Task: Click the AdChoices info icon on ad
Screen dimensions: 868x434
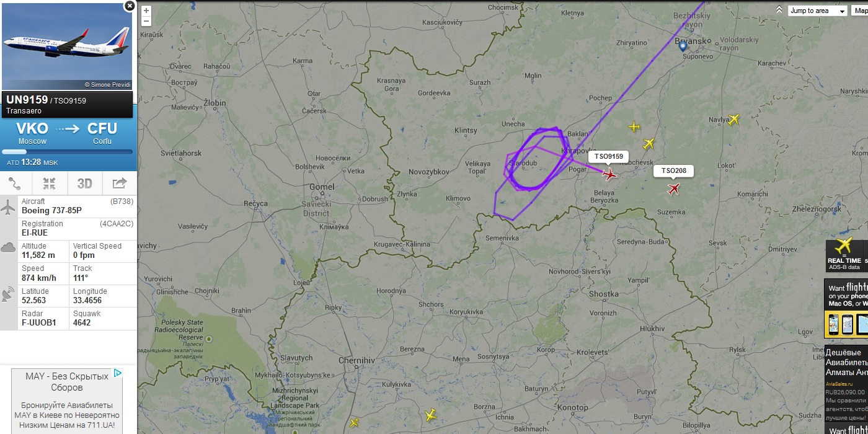Action: point(117,373)
